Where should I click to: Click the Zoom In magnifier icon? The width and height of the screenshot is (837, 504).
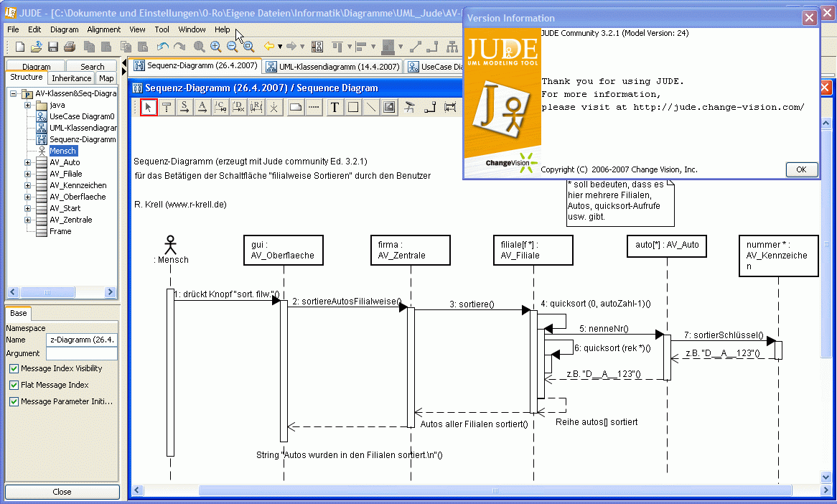(x=215, y=47)
